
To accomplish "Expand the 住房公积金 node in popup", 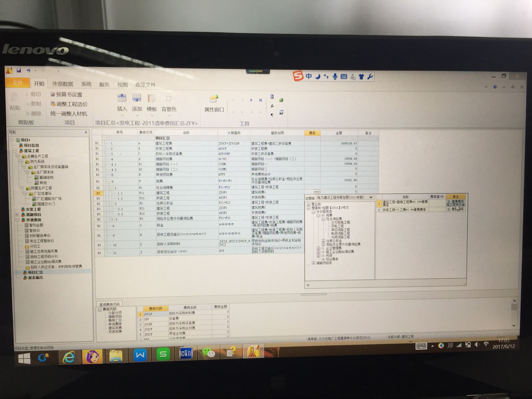I will 323,241.
